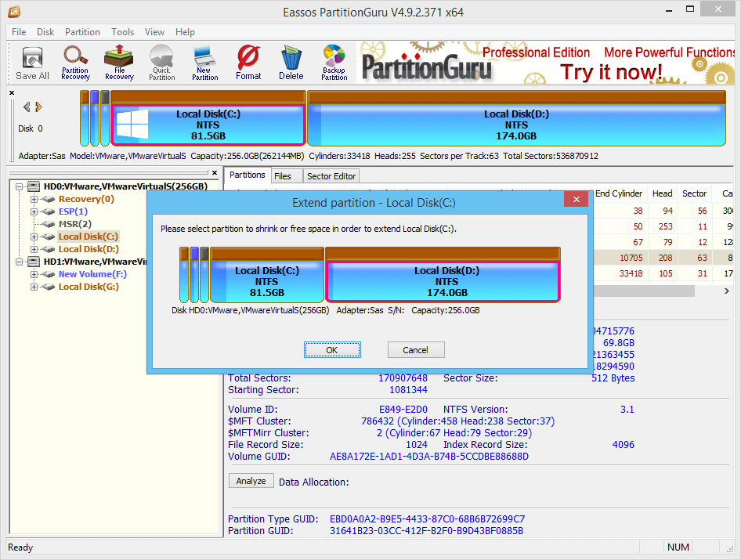Open the Help menu
The width and height of the screenshot is (741, 560).
coord(185,32)
